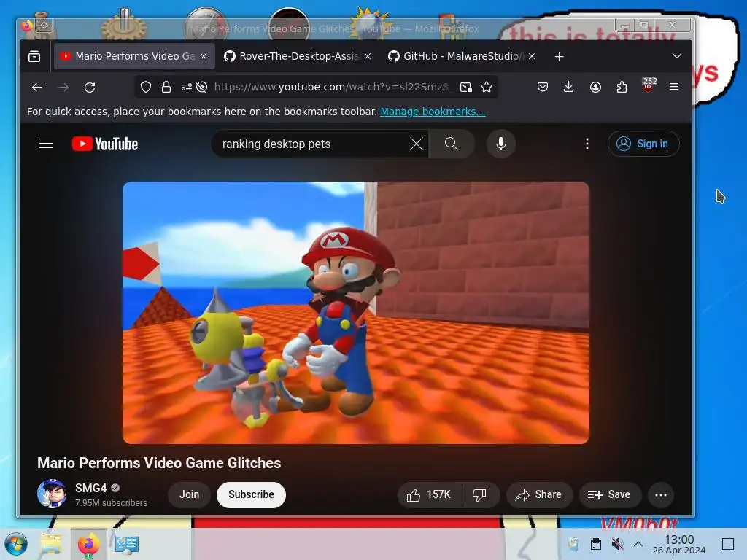Click the Sign in button

click(643, 144)
